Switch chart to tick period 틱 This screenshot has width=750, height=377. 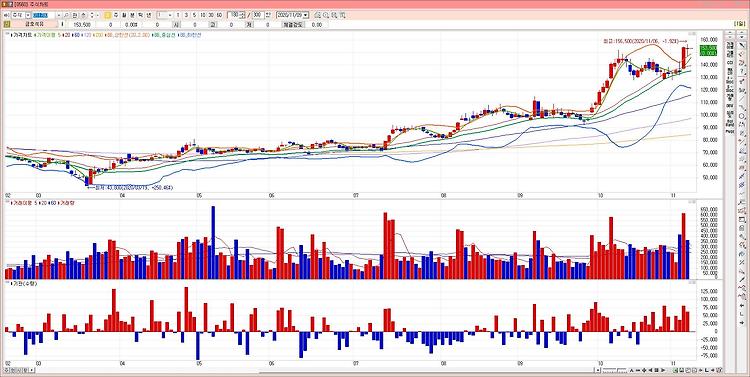[x=140, y=15]
